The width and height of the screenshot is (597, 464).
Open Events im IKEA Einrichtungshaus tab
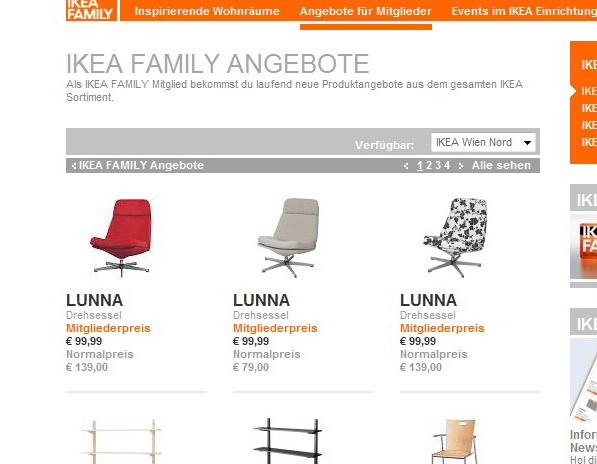click(524, 11)
